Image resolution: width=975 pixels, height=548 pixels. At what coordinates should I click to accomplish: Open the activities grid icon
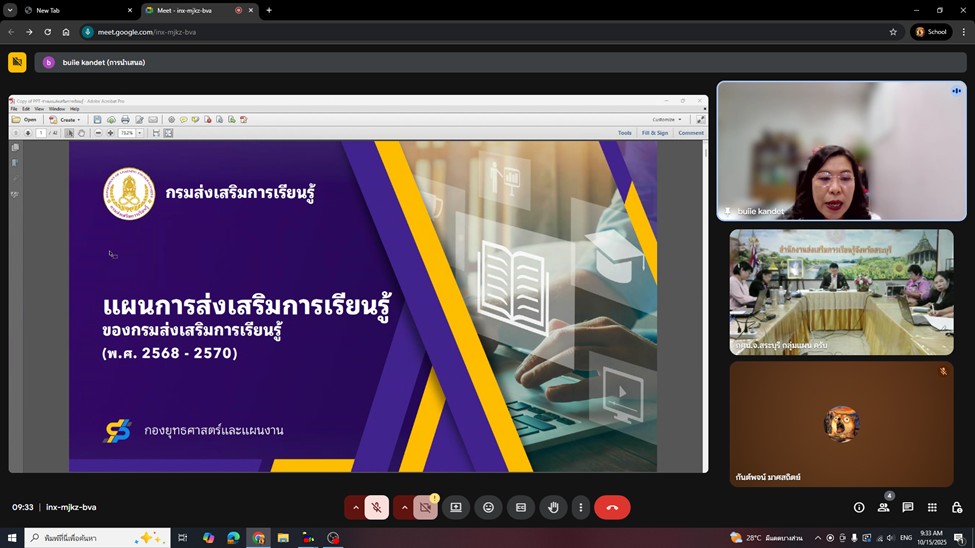932,507
